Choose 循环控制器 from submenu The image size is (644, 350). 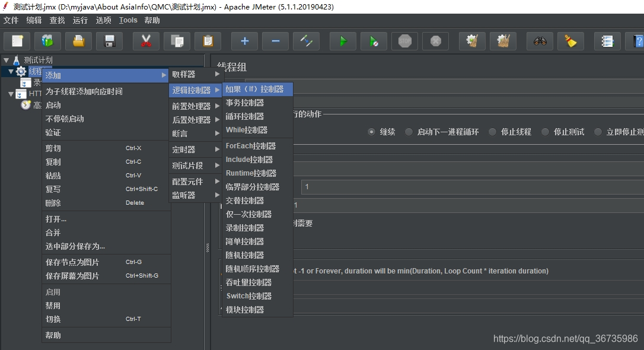[x=257, y=116]
